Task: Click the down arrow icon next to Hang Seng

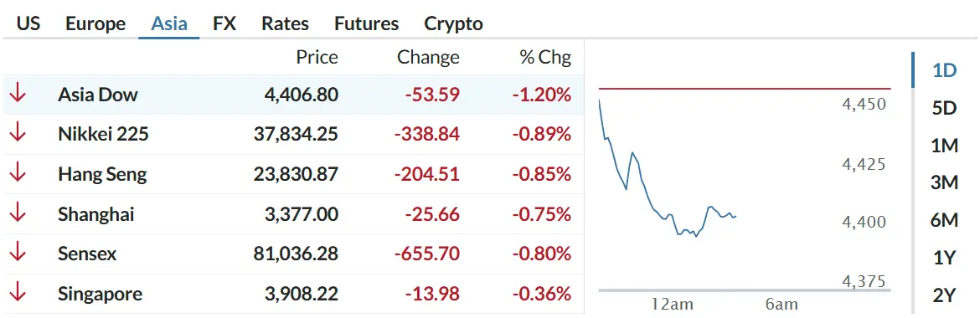Action: (18, 174)
